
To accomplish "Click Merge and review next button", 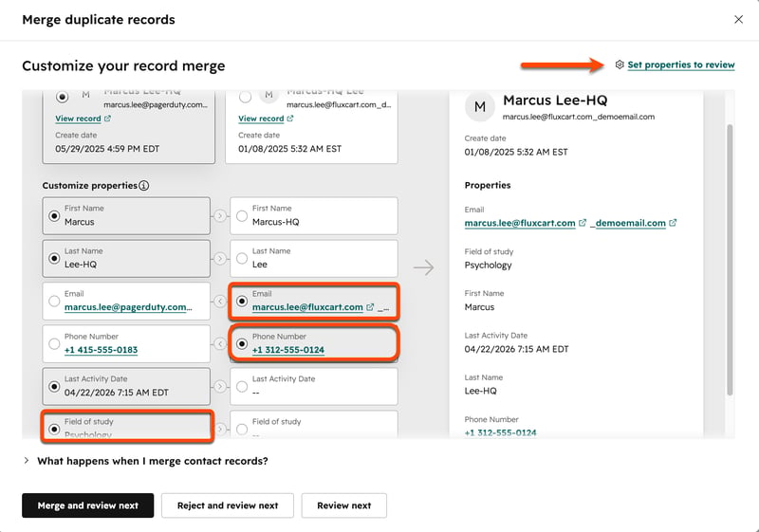I will click(x=87, y=505).
